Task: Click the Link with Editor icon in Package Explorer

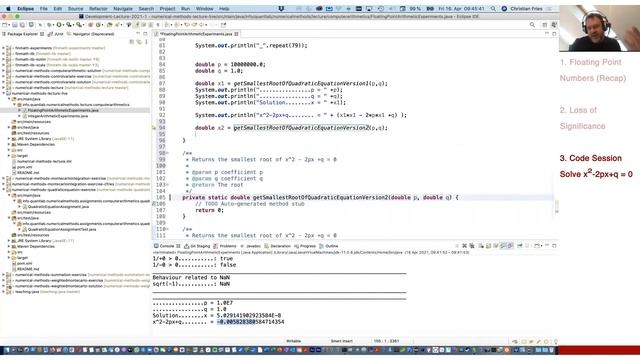Action: (139, 42)
